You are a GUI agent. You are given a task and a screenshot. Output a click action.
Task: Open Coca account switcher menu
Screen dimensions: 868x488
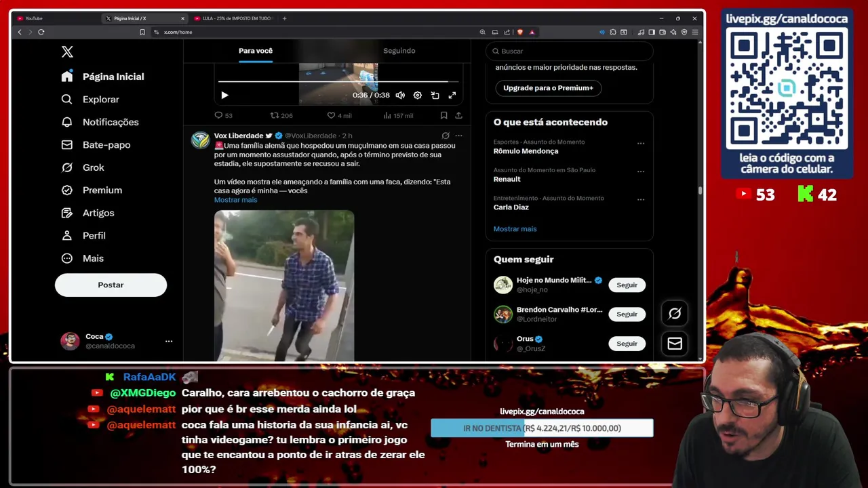(x=117, y=341)
